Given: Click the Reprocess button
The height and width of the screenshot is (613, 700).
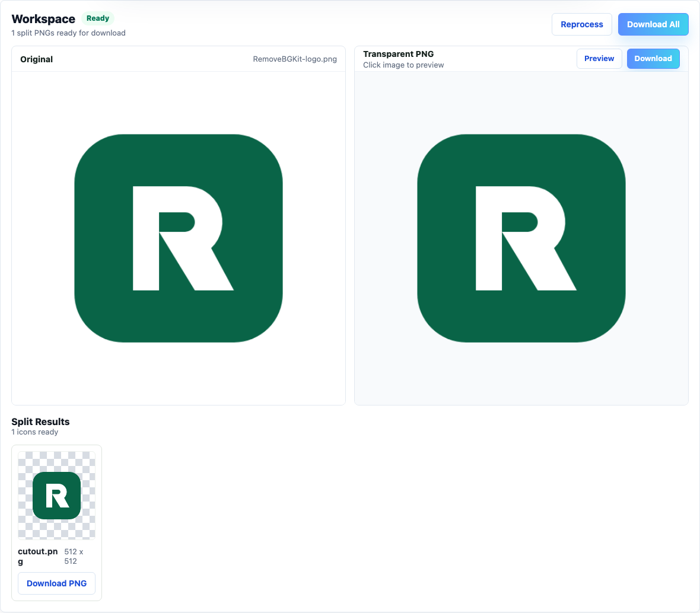Looking at the screenshot, I should [x=582, y=24].
